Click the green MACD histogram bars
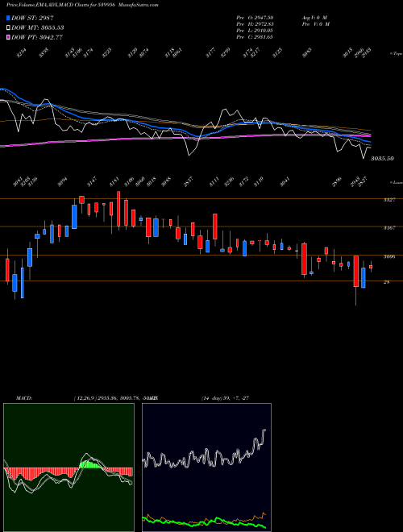Viewport: 403px width, 532px height. [90, 464]
